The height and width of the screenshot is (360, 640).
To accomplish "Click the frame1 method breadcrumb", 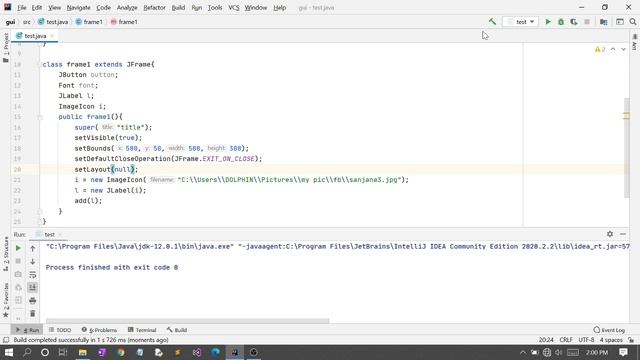I will click(124, 22).
